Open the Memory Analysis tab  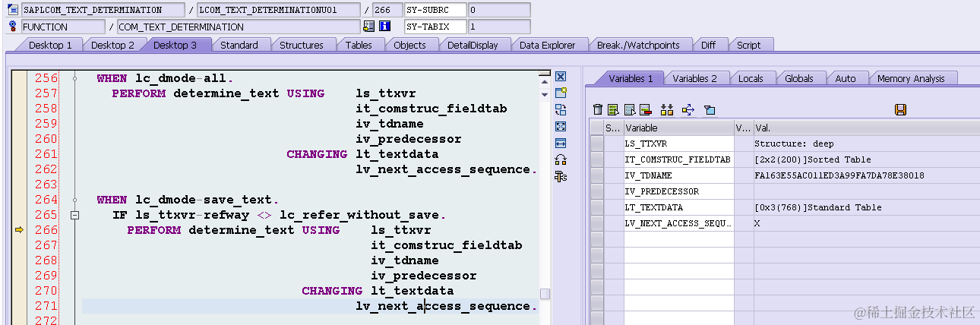[x=911, y=78]
